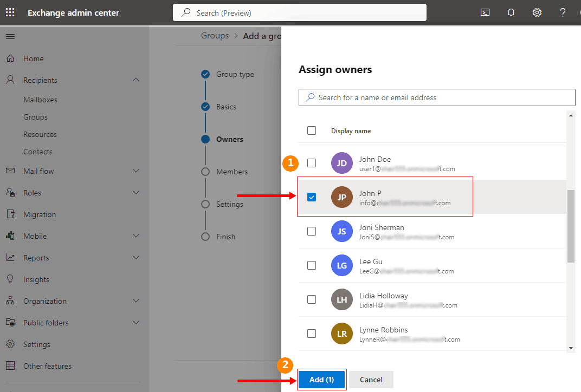Screen dimensions: 581x392
Task: Collapse the Recipients section chevron
Action: point(136,80)
